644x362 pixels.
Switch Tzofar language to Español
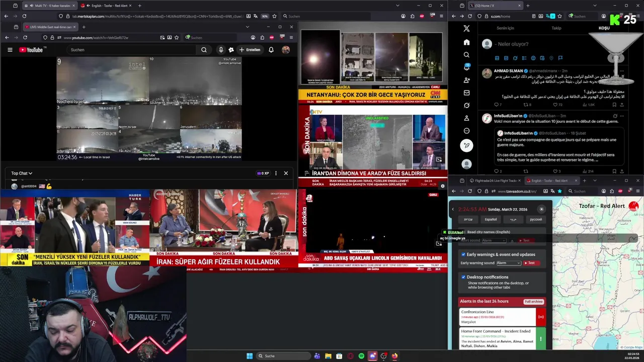point(491,219)
